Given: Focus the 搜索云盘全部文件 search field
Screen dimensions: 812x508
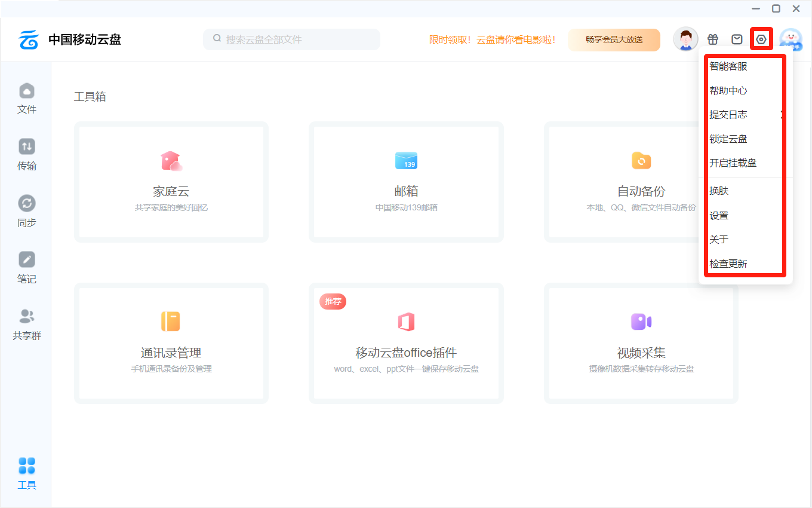Looking at the screenshot, I should pos(291,39).
